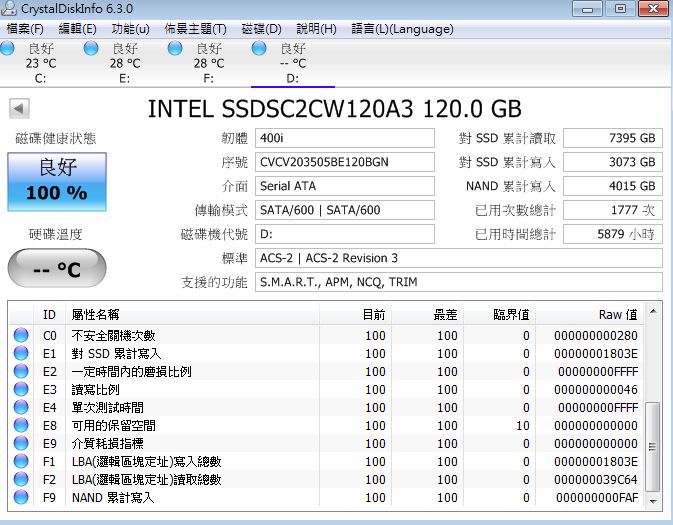Close the CrystalDiskInfo window
The height and width of the screenshot is (525, 673).
(x=653, y=9)
